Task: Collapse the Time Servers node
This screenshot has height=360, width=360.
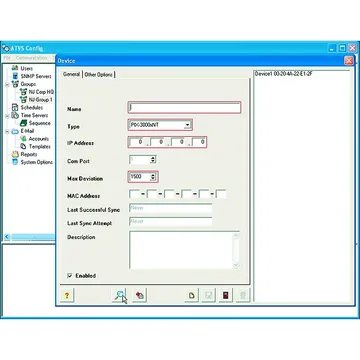Action: [x=7, y=116]
